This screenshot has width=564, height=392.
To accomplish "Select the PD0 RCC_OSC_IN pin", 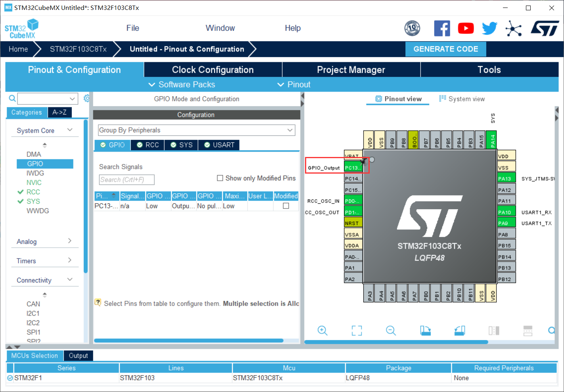I will [353, 201].
